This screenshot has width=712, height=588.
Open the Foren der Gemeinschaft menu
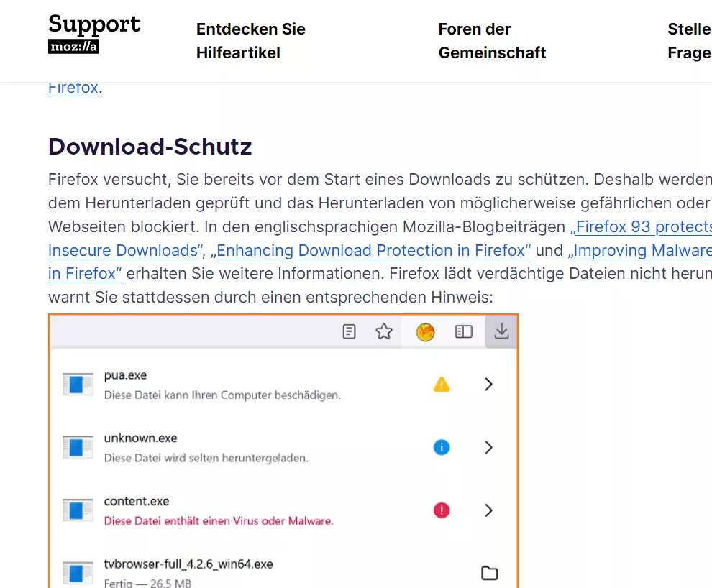492,41
